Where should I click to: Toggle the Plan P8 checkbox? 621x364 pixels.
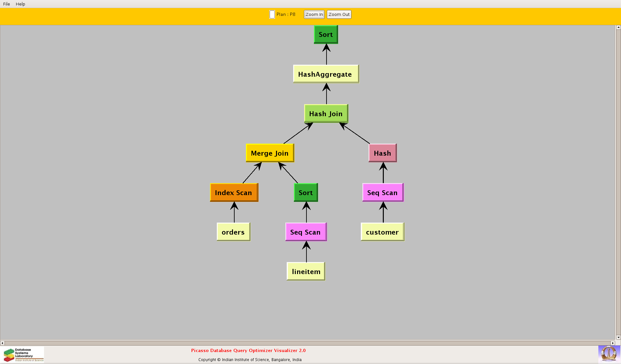[272, 15]
